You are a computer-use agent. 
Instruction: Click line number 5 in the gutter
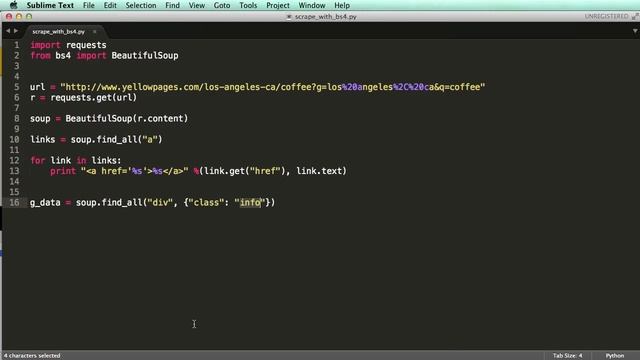pyautogui.click(x=16, y=87)
